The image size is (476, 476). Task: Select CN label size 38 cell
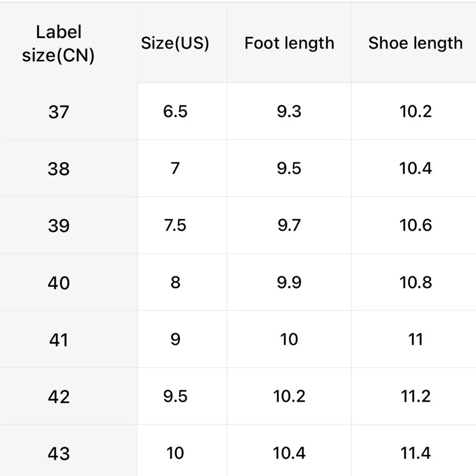[59, 169]
